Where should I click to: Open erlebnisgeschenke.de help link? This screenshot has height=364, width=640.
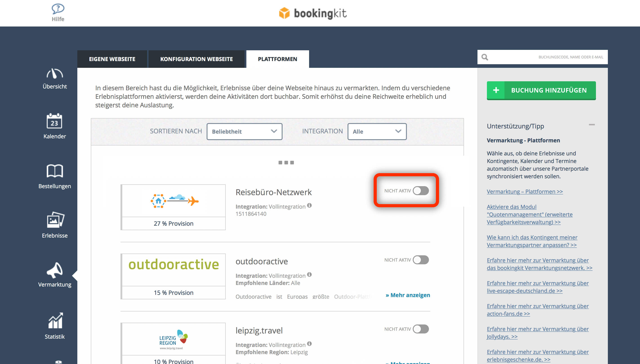tap(538, 356)
